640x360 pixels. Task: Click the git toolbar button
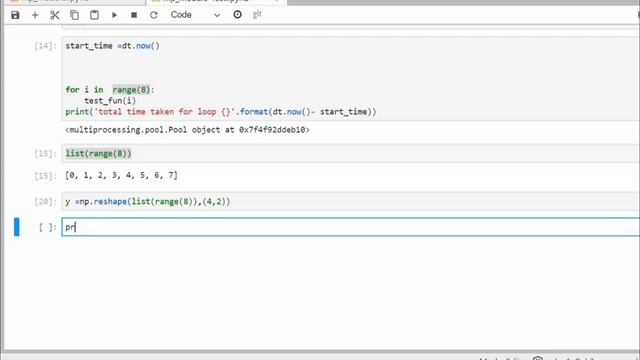(257, 15)
